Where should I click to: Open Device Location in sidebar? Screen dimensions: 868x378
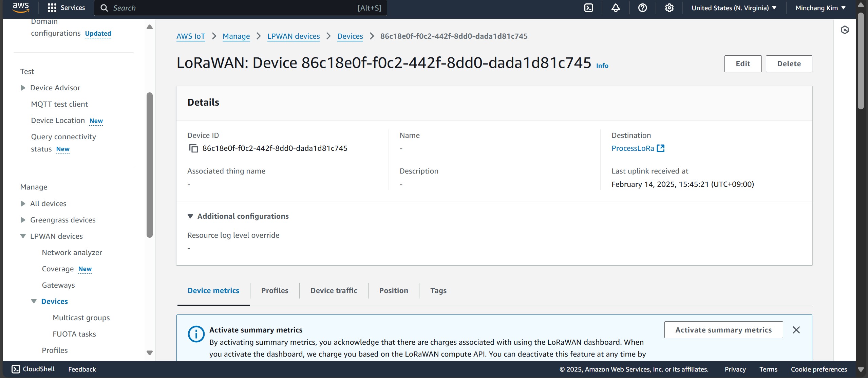click(58, 121)
